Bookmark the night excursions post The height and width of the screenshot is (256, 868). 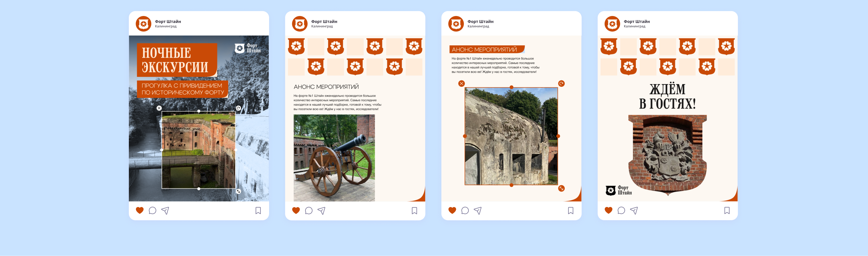pos(258,210)
